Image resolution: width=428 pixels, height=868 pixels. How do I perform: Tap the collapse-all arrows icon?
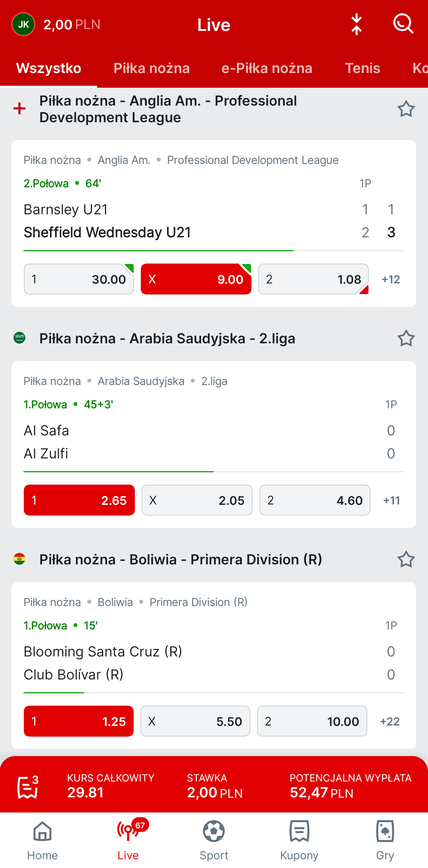click(x=357, y=24)
